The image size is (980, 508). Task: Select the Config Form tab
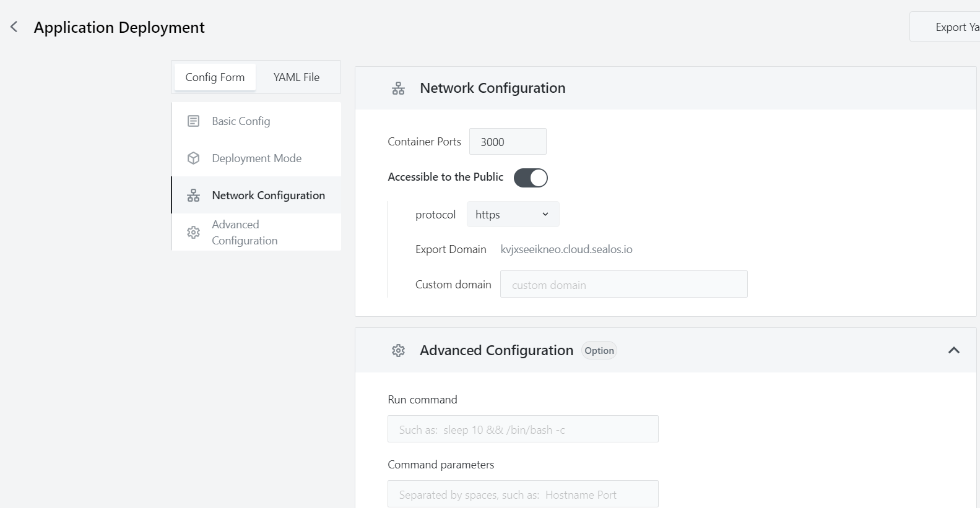tap(215, 77)
